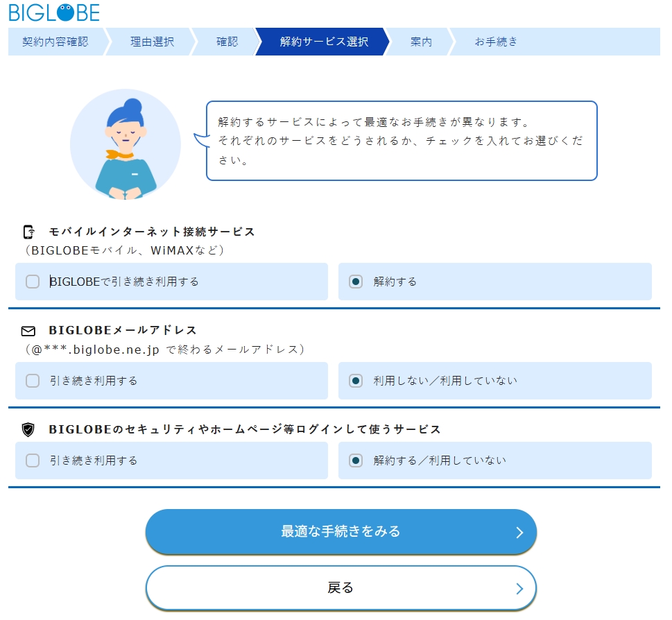Screen dimensions: 672x620
Task: Click the BIGLOBEのセキュリティやホームページ等 heading text
Action: click(245, 429)
